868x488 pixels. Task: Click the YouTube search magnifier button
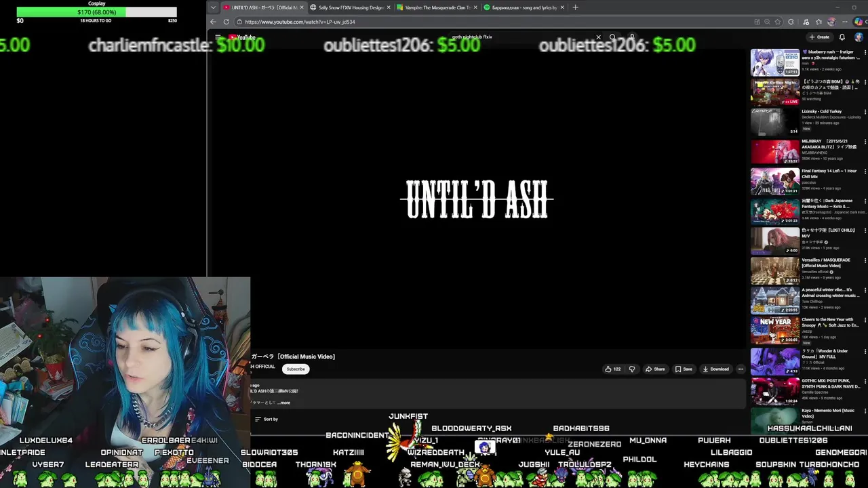tap(612, 37)
